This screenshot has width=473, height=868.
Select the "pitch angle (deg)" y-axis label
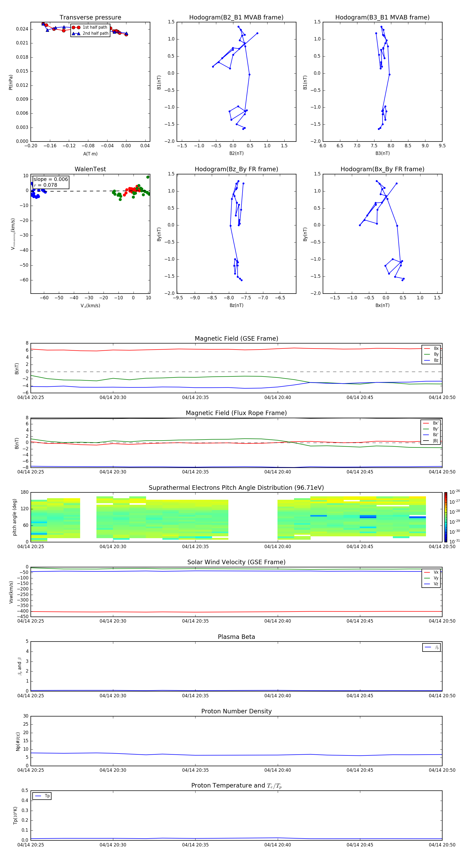(x=14, y=517)
